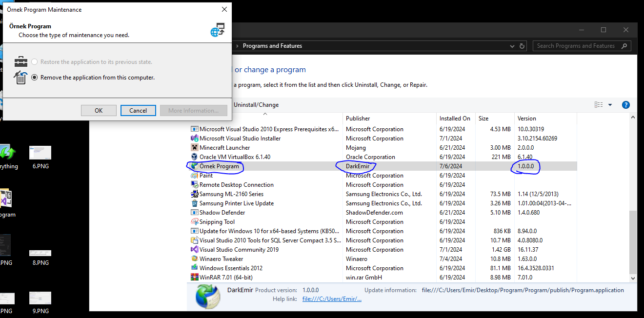
Task: Click the Update for Windows 10 row icon
Action: 195,231
